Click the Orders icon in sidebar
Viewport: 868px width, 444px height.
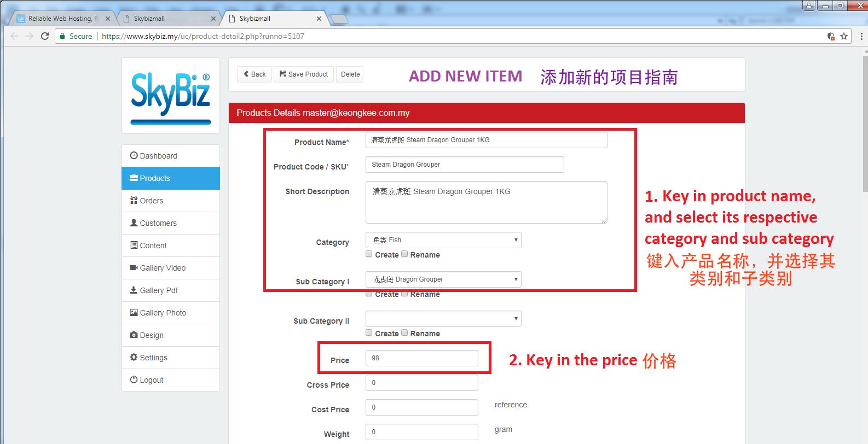point(134,200)
